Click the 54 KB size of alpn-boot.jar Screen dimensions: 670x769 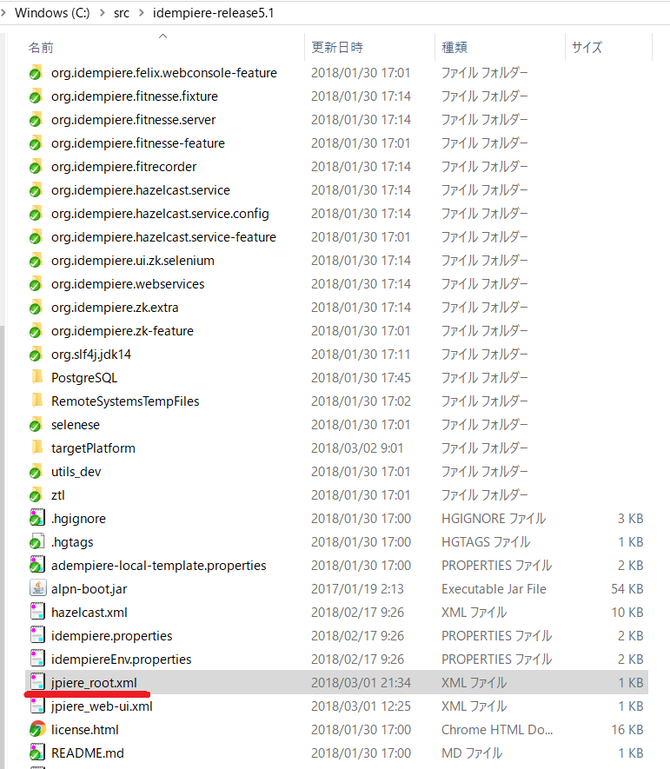[x=627, y=589]
